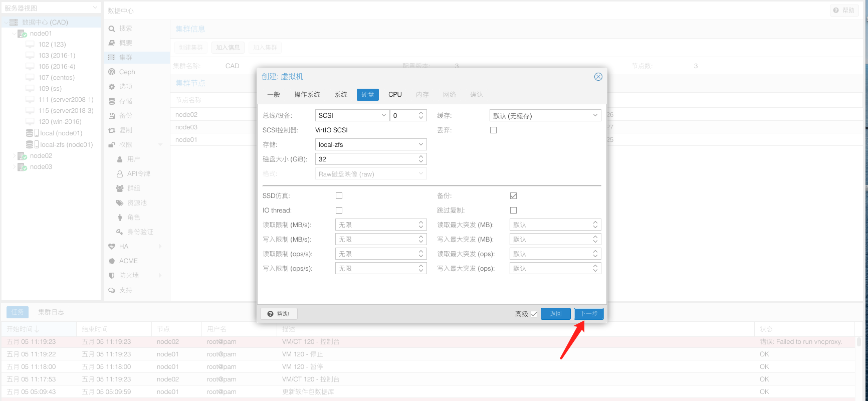Click the 帮助 button in dialog
Image resolution: width=868 pixels, height=401 pixels.
[x=279, y=314]
